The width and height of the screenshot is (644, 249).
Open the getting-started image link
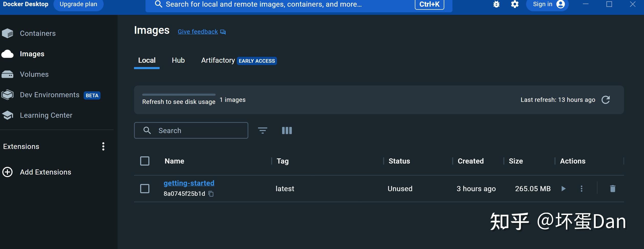[x=189, y=183]
